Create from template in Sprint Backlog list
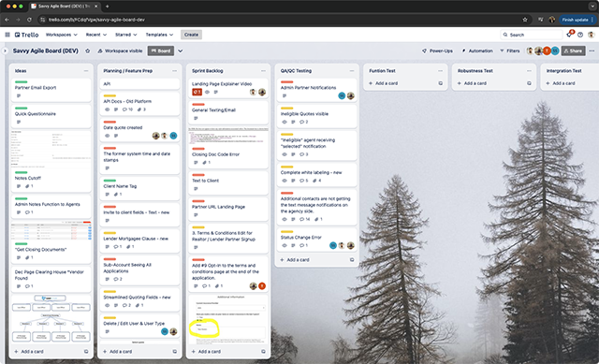This screenshot has height=364, width=599. coord(263,352)
